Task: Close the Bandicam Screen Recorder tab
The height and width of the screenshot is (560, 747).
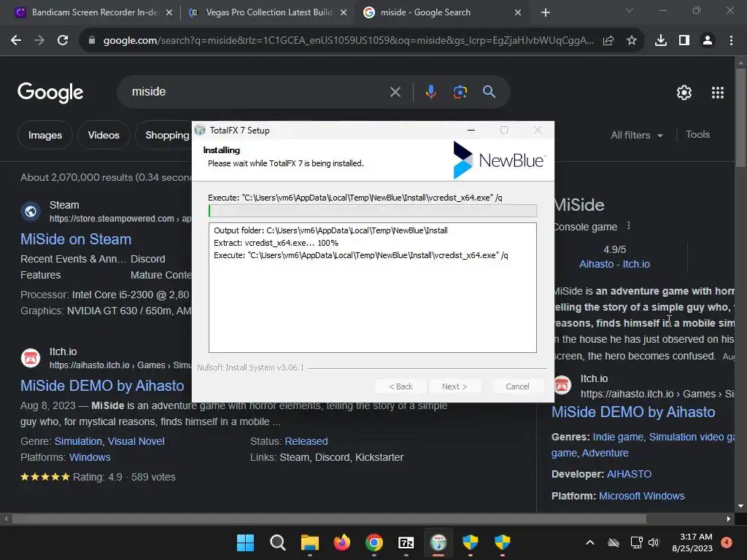Action: point(169,13)
